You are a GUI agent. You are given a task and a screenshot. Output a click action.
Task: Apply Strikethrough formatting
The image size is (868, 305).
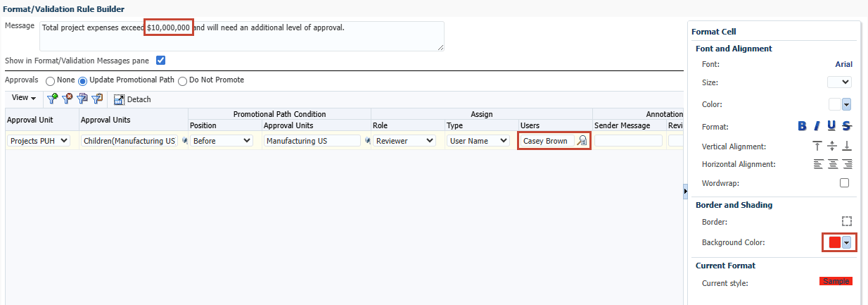point(847,126)
